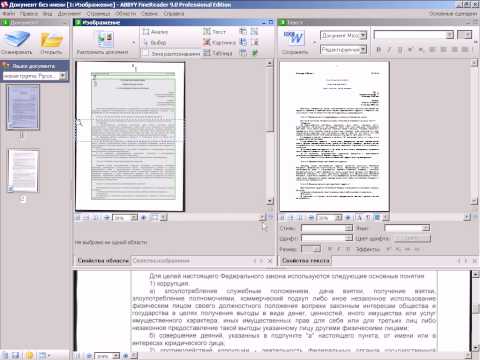The height and width of the screenshot is (360, 480).
Task: Select the second page thumbnail
Action: [x=23, y=171]
